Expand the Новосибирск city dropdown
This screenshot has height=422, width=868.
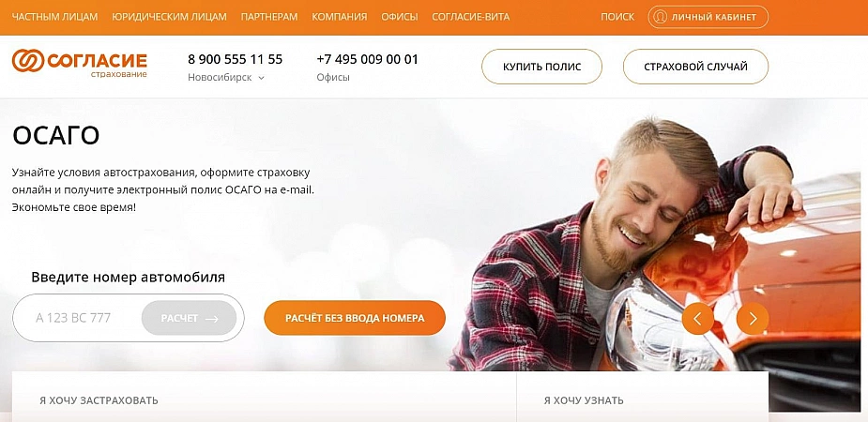226,78
